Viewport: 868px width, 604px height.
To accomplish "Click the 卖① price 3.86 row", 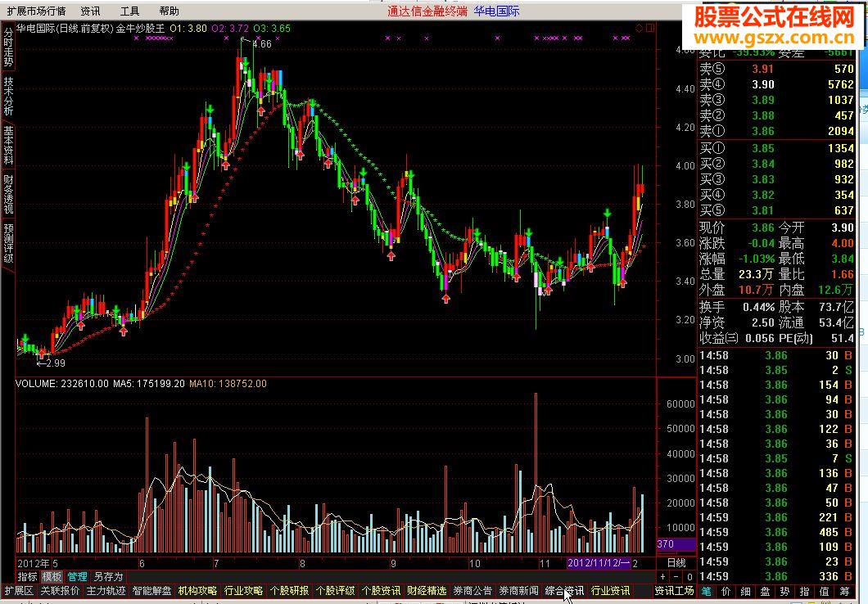I will pyautogui.click(x=776, y=131).
